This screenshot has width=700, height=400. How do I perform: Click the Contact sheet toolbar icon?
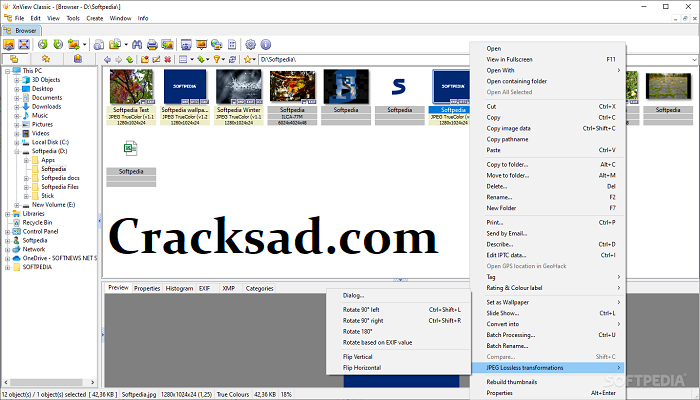232,44
